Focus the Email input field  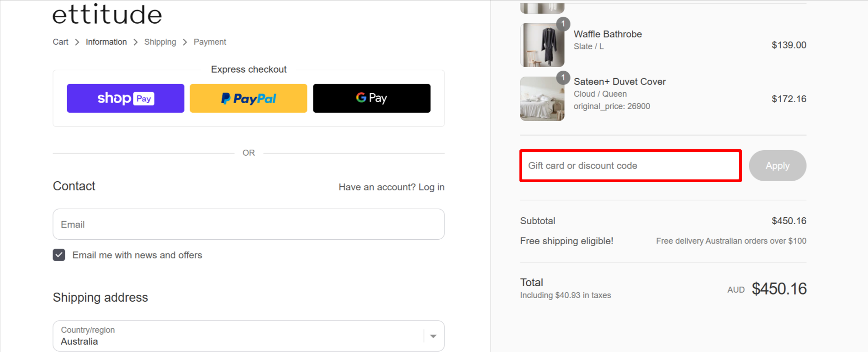[249, 224]
